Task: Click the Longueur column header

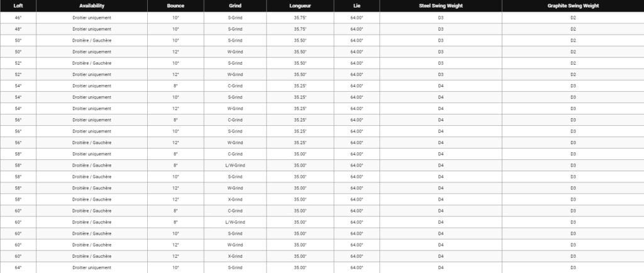Action: (x=300, y=6)
